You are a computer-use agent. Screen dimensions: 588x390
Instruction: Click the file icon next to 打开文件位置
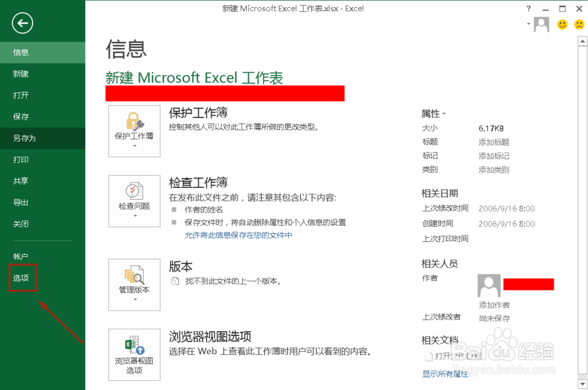tap(428, 357)
